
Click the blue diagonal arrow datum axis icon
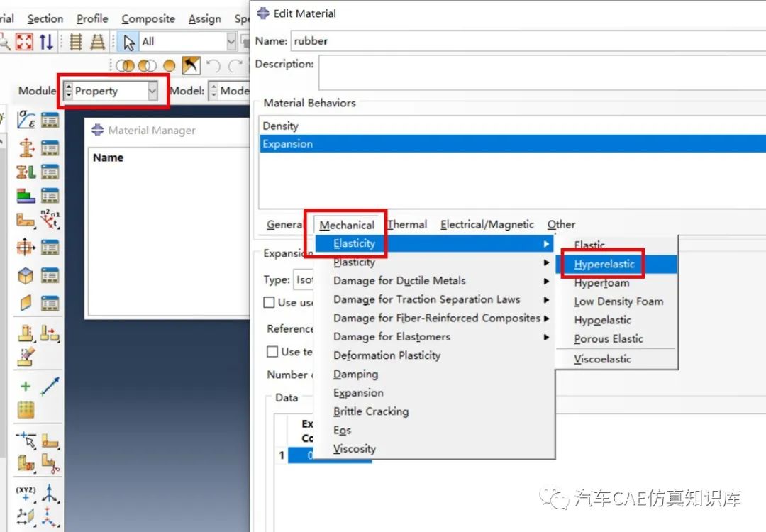[50, 387]
